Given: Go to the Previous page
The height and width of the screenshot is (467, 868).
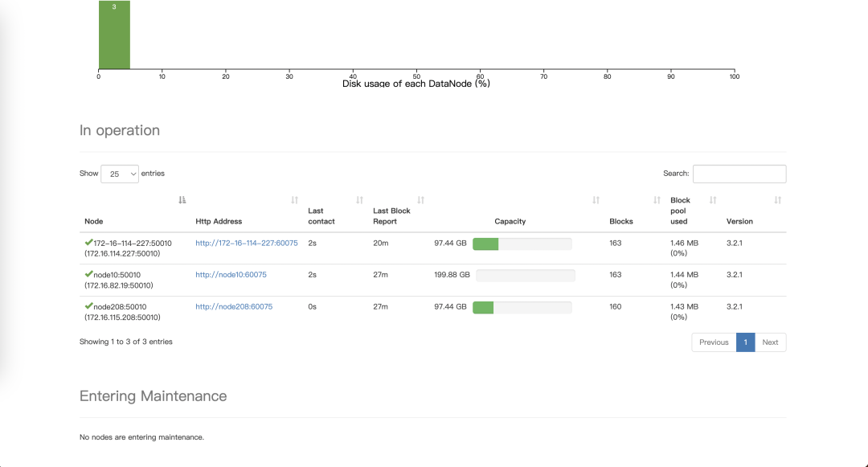Looking at the screenshot, I should point(714,342).
